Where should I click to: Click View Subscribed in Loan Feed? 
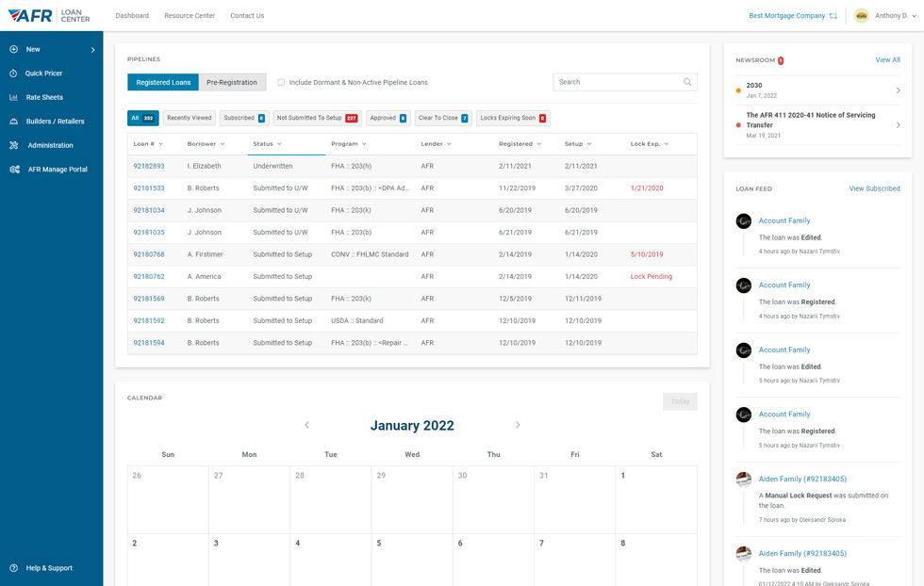coord(875,189)
